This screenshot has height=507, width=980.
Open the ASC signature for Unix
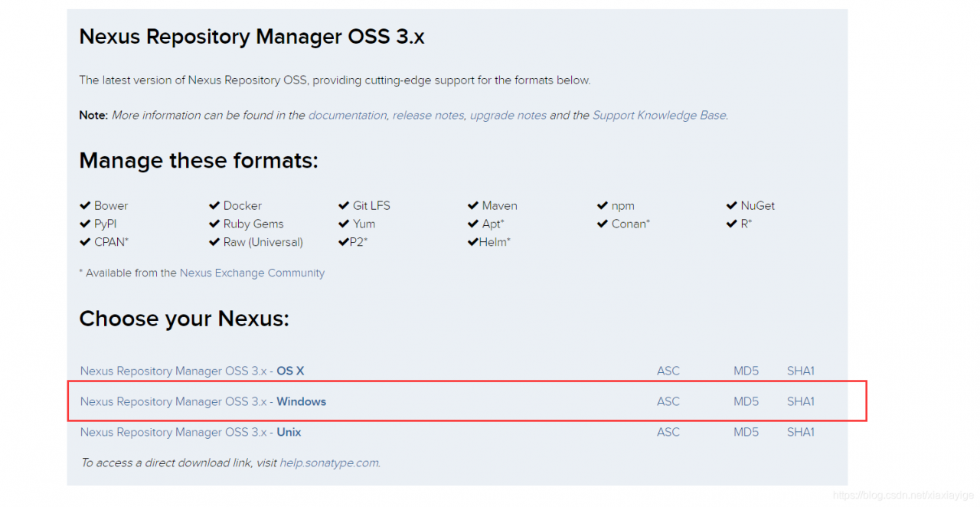click(x=668, y=432)
